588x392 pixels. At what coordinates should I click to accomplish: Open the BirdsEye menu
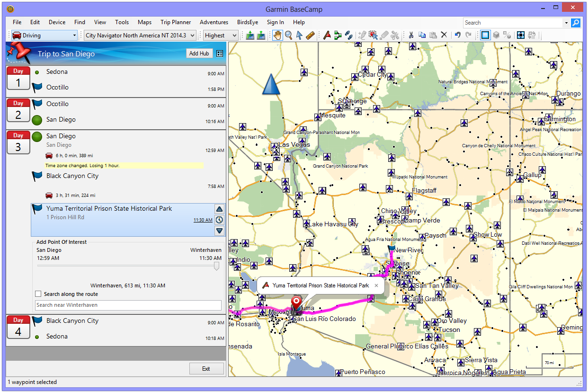[x=247, y=22]
